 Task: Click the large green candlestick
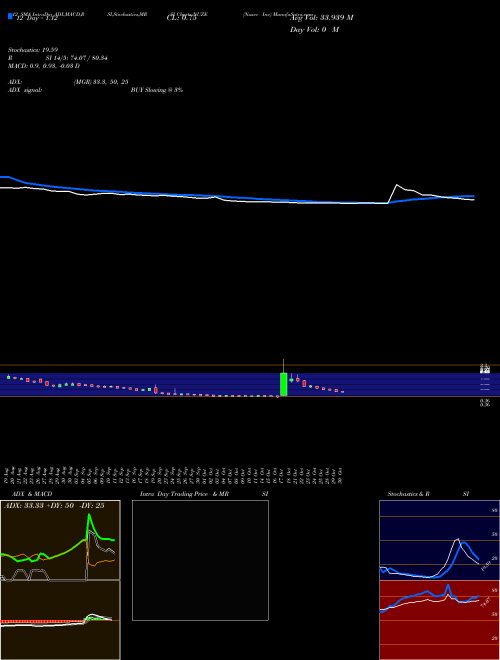[x=284, y=384]
